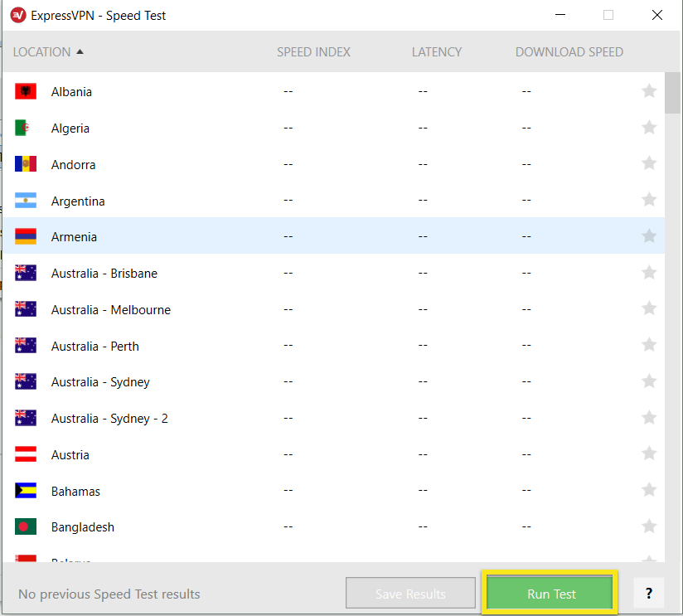
Task: Select the Andorra location name
Action: pyautogui.click(x=73, y=165)
